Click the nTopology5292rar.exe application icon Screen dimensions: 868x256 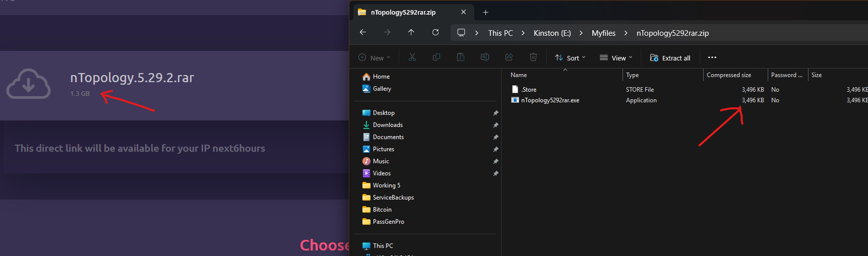click(x=515, y=100)
